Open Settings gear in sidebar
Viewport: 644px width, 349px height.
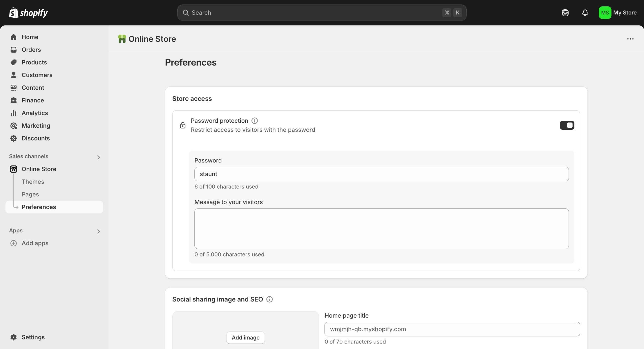pos(13,337)
